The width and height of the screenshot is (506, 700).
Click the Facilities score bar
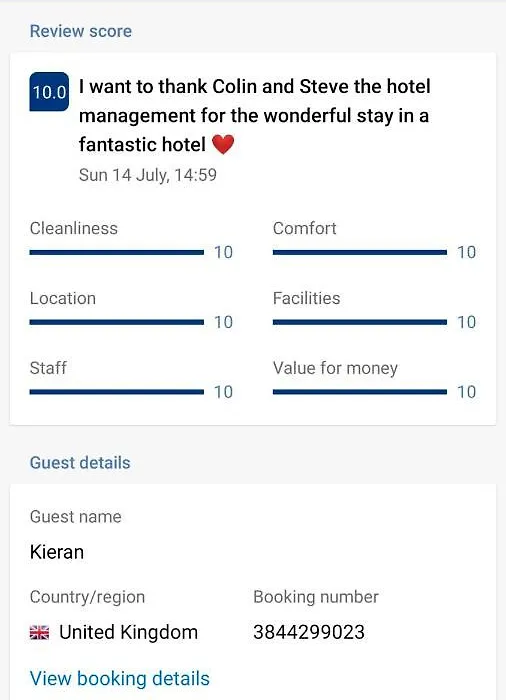(360, 322)
